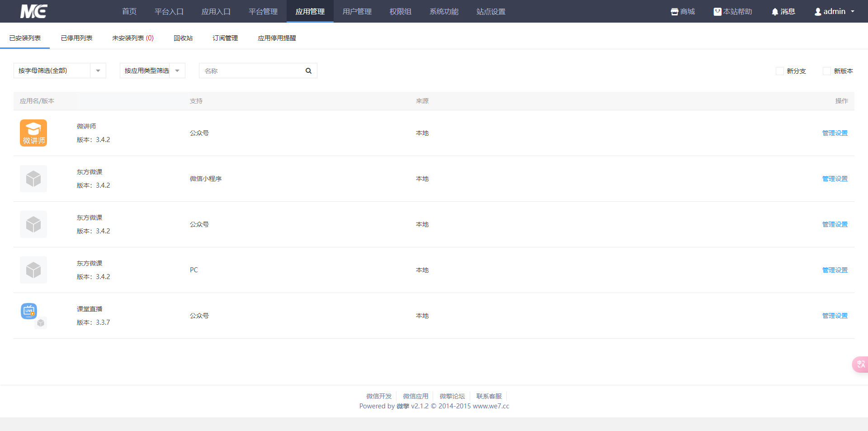Click 管理设置 for 微讲师

pos(835,133)
